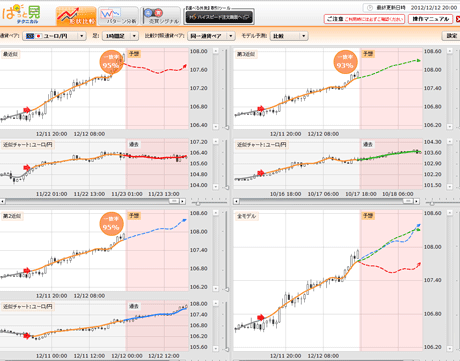Click the down arrow on 第2近似 chart's price axis
The width and height of the screenshot is (460, 361).
[216, 288]
